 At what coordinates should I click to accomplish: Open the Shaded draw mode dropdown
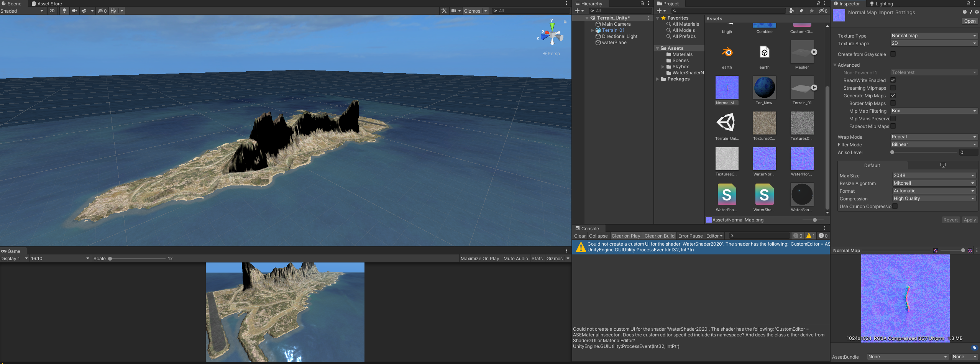23,11
